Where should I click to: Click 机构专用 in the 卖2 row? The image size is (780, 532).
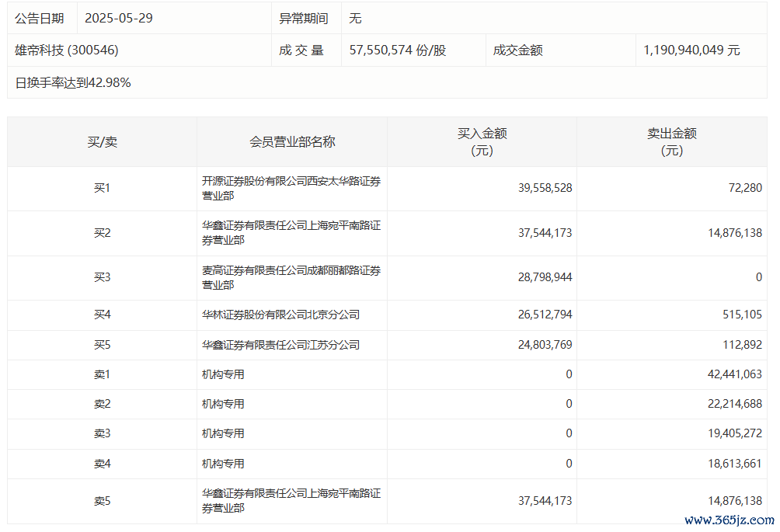[223, 404]
